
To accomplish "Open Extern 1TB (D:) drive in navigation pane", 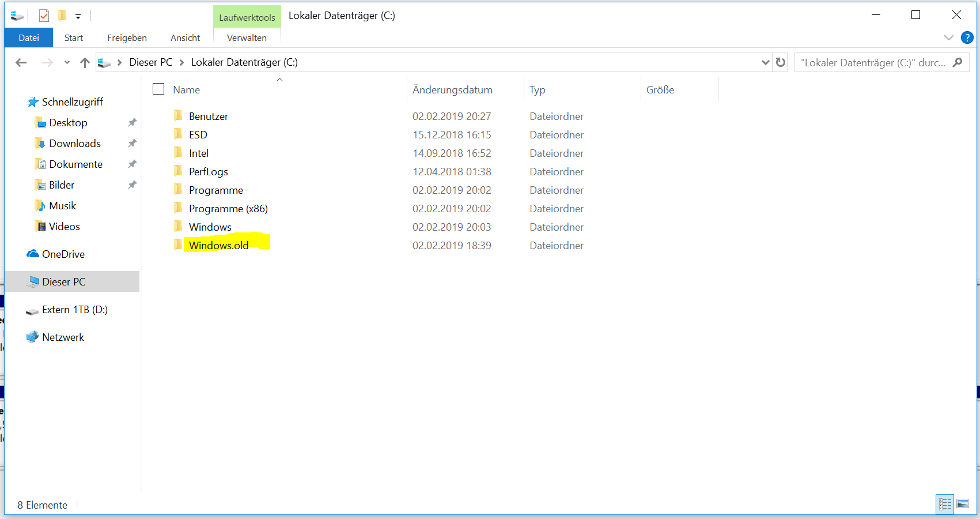I will [x=75, y=310].
